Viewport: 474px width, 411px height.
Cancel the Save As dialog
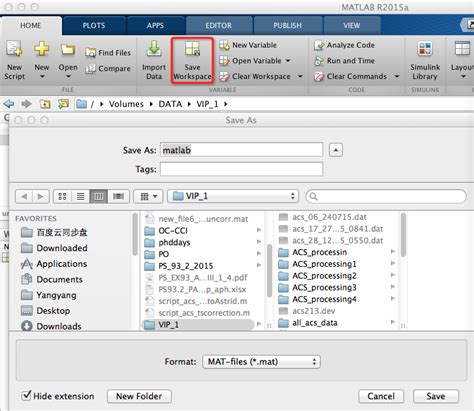tap(381, 396)
